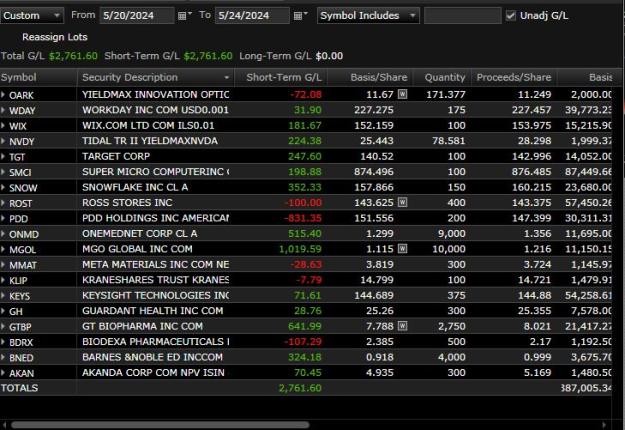
Task: Expand the NVDY row
Action: click(3, 141)
